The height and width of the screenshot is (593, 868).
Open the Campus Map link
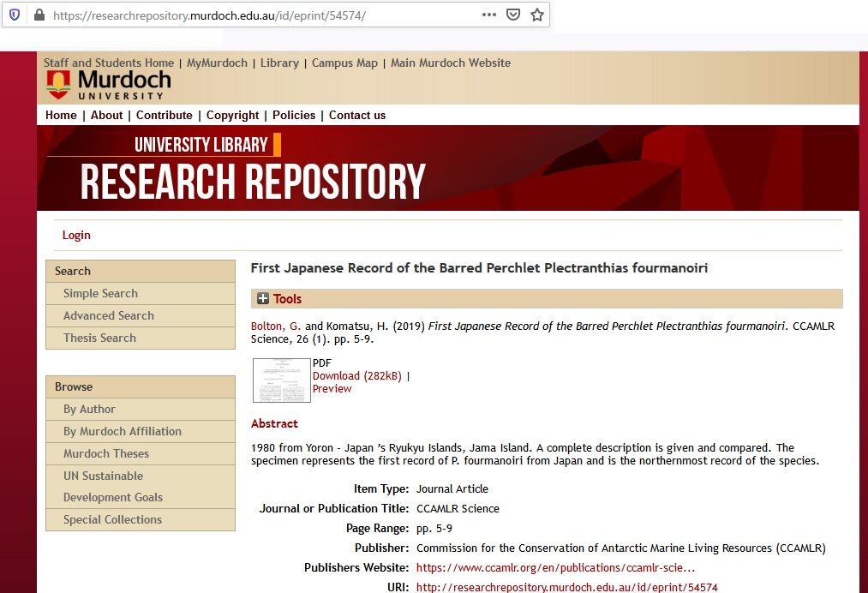click(x=344, y=63)
